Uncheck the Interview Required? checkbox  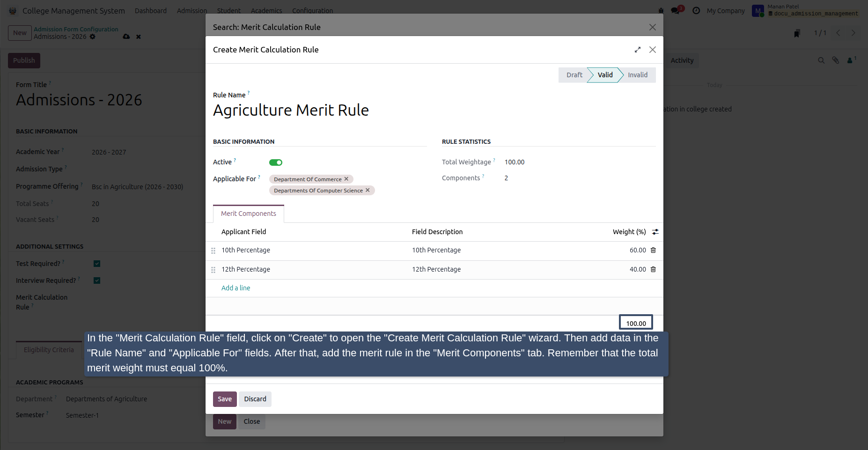(x=97, y=280)
